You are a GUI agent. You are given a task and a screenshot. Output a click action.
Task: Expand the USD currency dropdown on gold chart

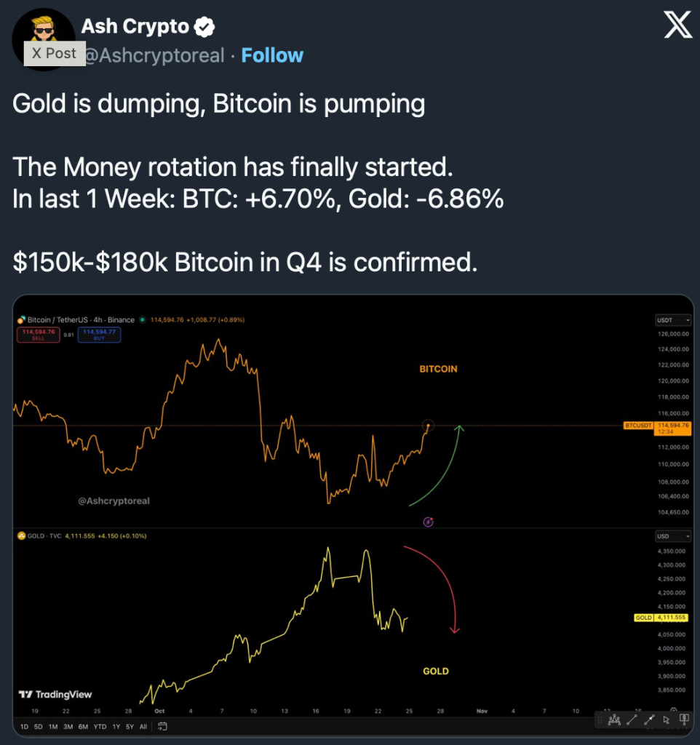(673, 535)
